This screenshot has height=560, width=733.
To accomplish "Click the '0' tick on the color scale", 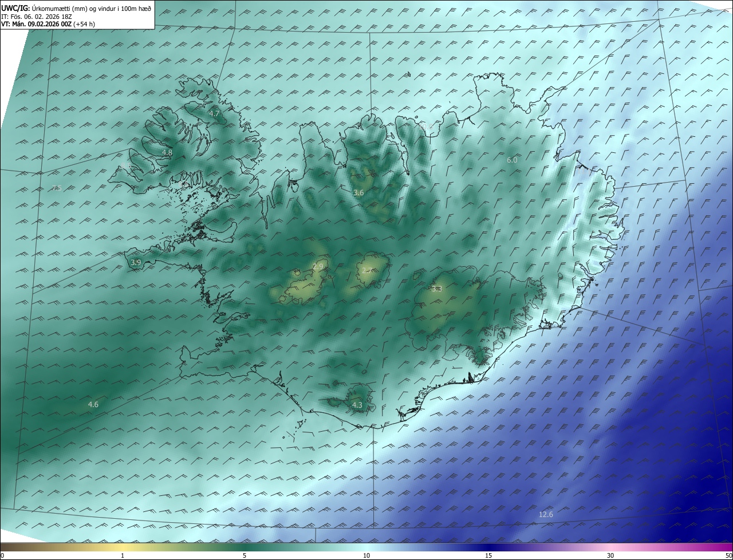I will 2,555.
